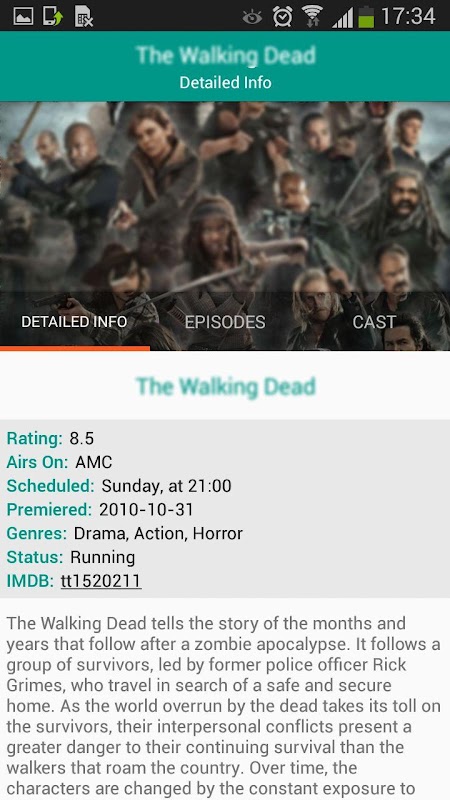450x800 pixels.
Task: Tap the battery indicator icon
Action: [366, 16]
